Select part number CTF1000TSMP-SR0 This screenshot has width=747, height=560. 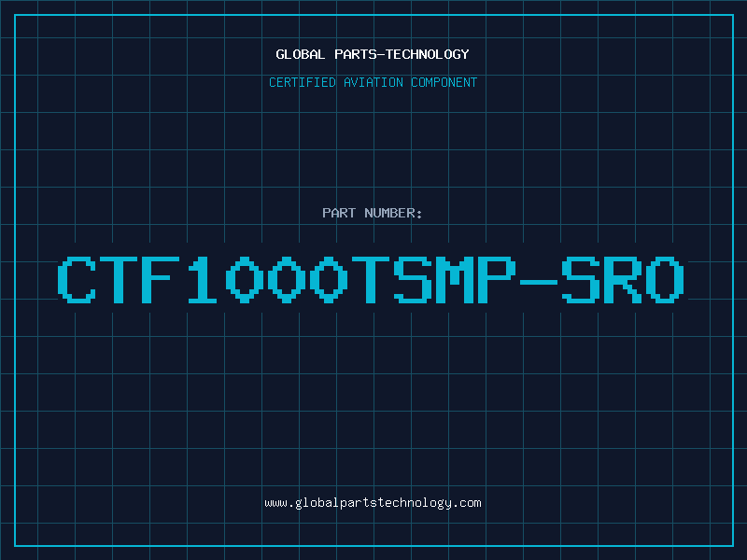coord(371,280)
